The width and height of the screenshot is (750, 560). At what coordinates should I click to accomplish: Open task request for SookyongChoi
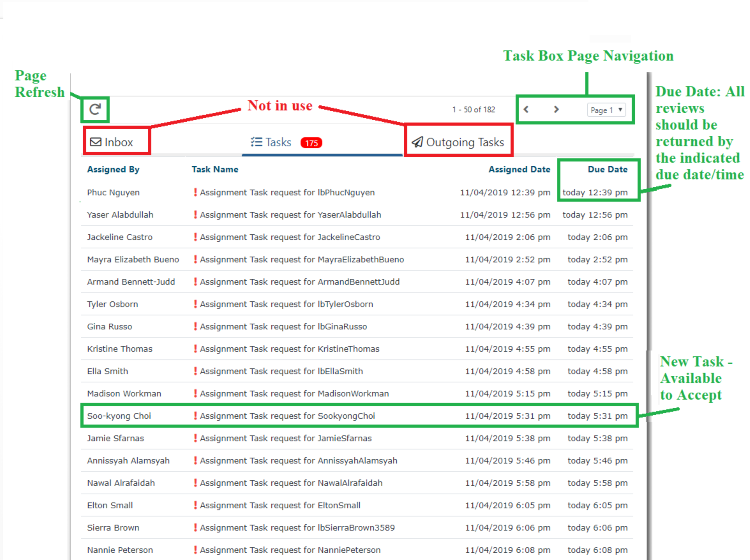287,416
